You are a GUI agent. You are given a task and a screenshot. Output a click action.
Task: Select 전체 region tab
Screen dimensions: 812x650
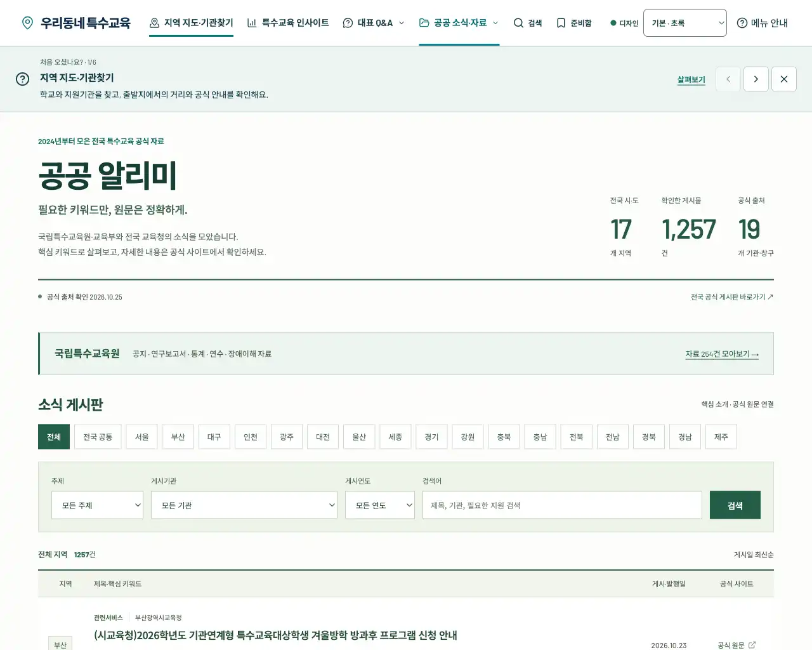54,437
